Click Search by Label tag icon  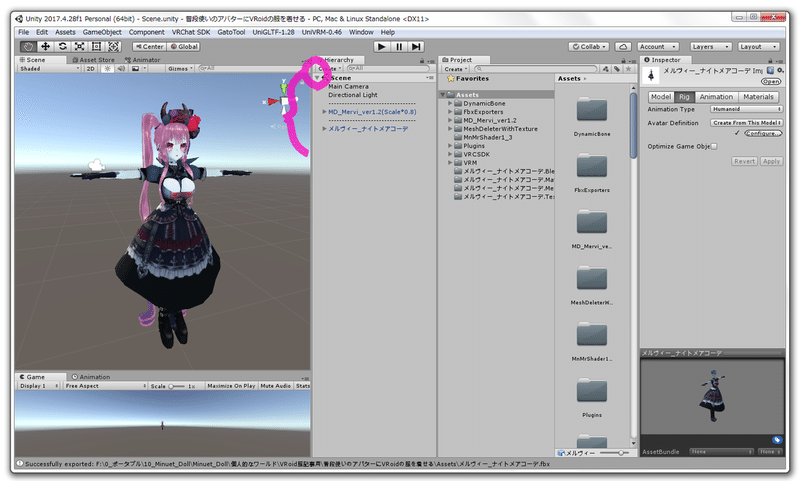point(617,69)
